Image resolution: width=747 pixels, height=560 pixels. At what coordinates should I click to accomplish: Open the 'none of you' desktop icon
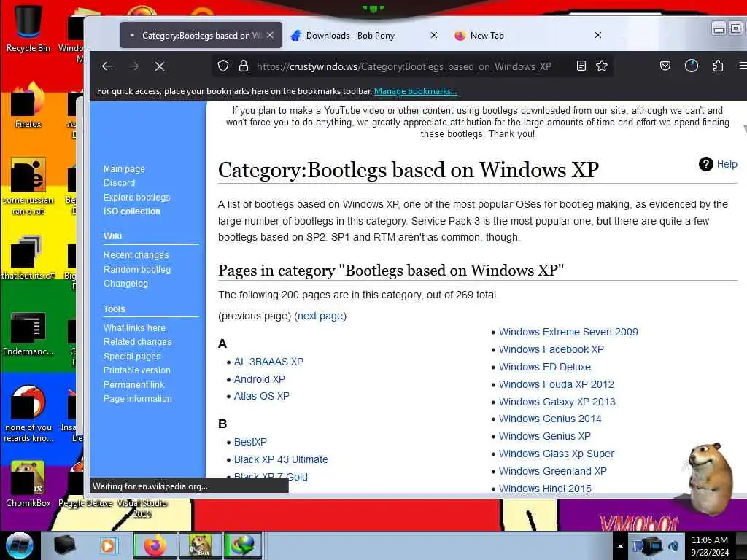pos(28,413)
